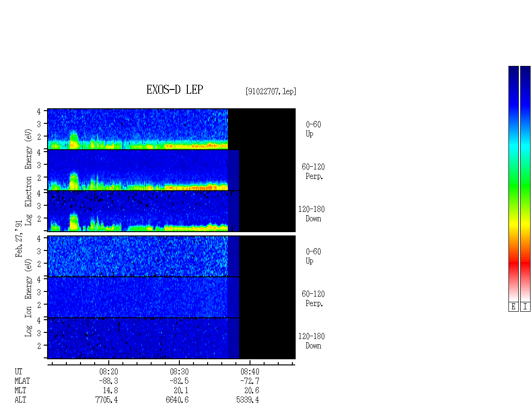Click the electron 120-180 Down spectrogram panel
This screenshot has height=412, width=532.
[x=171, y=211]
